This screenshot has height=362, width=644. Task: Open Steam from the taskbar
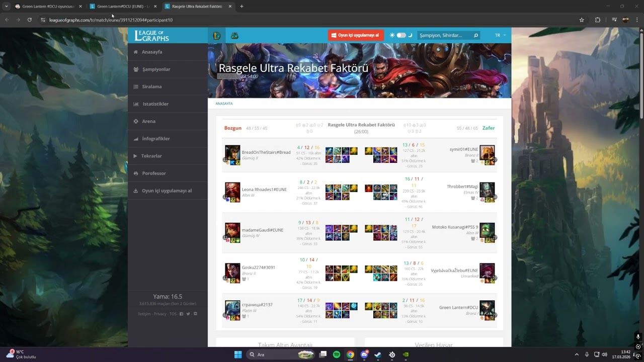(378, 354)
